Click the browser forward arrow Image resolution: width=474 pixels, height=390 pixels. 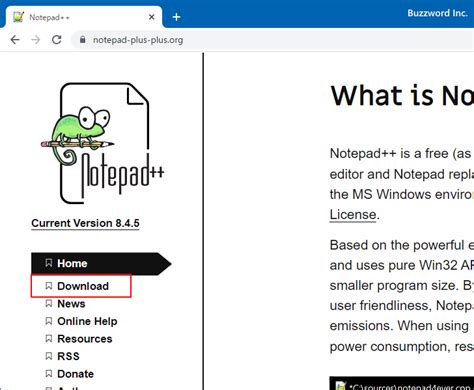(36, 40)
